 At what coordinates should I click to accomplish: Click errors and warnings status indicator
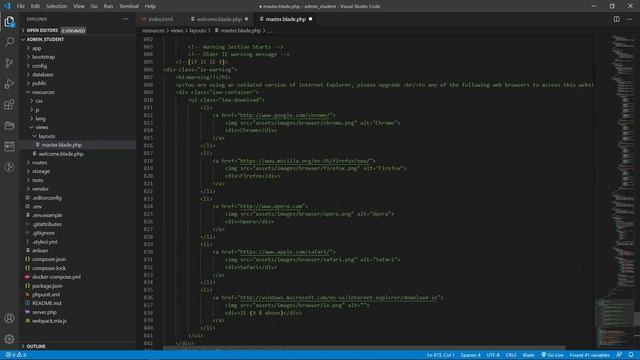click(16, 355)
